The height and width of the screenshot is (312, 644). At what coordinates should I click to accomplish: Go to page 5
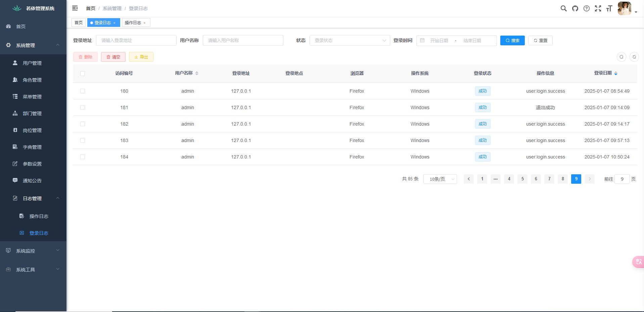(x=522, y=179)
